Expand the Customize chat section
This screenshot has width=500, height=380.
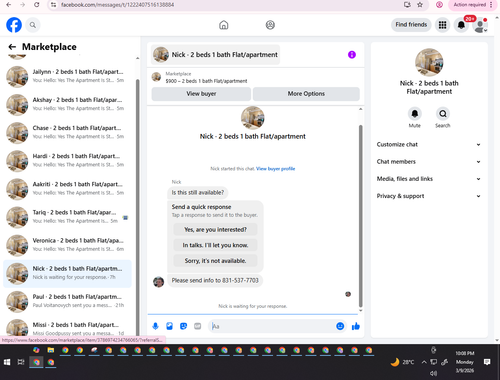[x=429, y=144]
